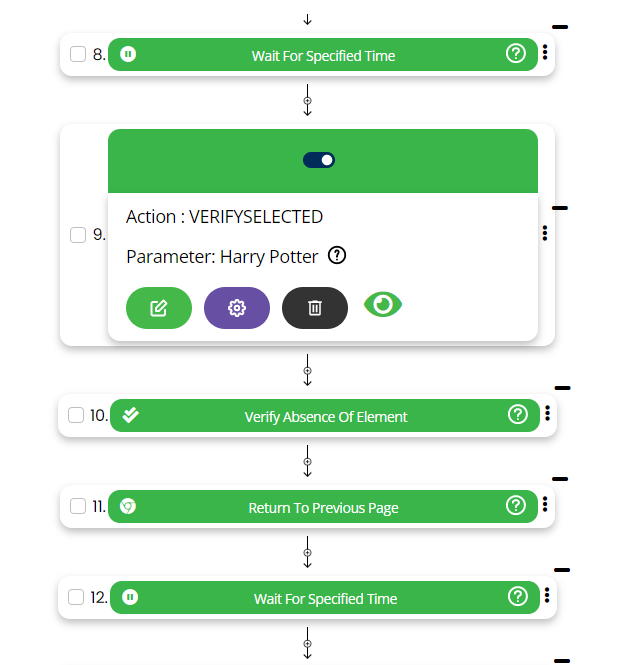Expand the Verify Absence Of Element step
The image size is (644, 665).
(326, 417)
